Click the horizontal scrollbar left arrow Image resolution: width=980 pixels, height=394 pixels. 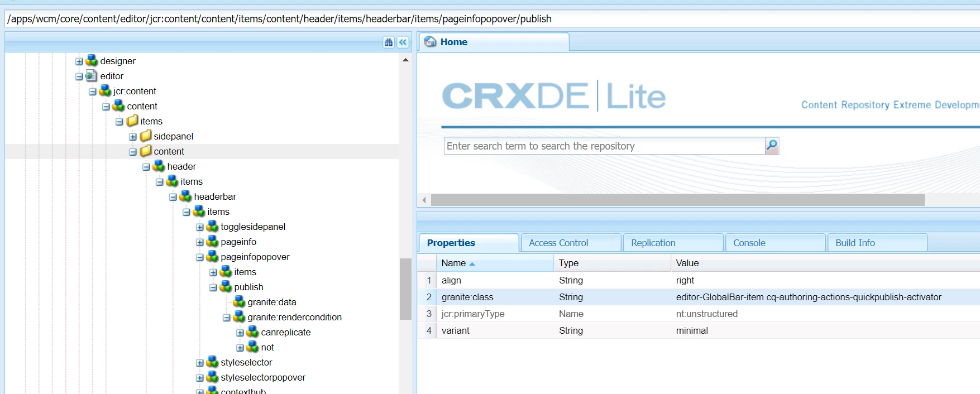coord(424,200)
